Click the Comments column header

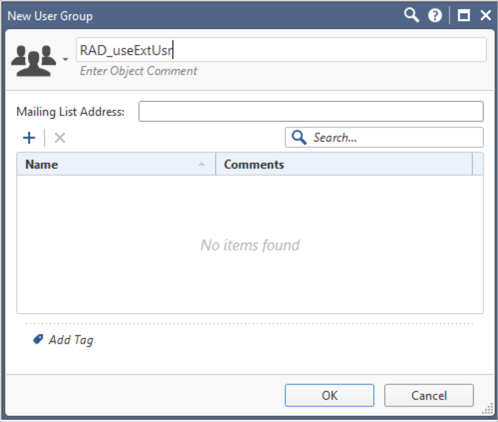pyautogui.click(x=344, y=164)
